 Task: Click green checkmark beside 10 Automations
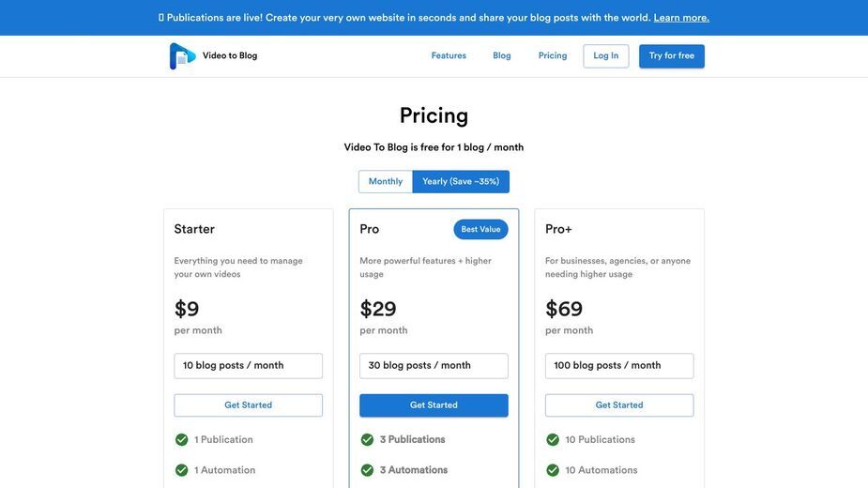[x=553, y=470]
